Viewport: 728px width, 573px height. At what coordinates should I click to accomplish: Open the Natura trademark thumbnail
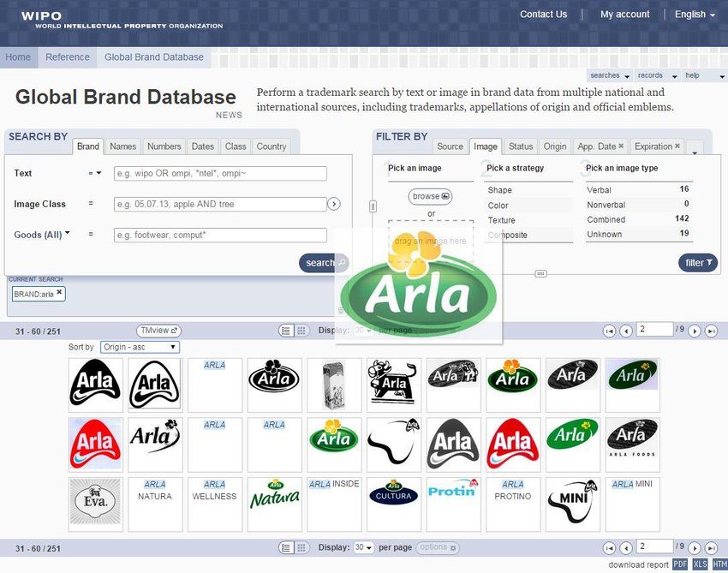coord(274,504)
